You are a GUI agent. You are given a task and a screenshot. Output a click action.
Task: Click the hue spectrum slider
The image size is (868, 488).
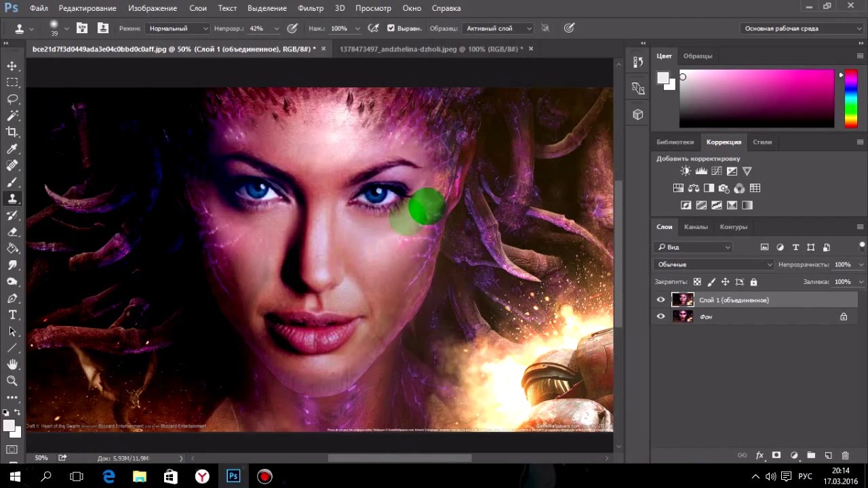pyautogui.click(x=850, y=98)
